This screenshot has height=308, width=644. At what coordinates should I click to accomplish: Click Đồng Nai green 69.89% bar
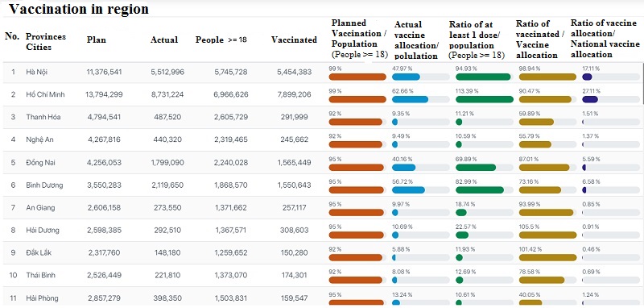(x=485, y=168)
